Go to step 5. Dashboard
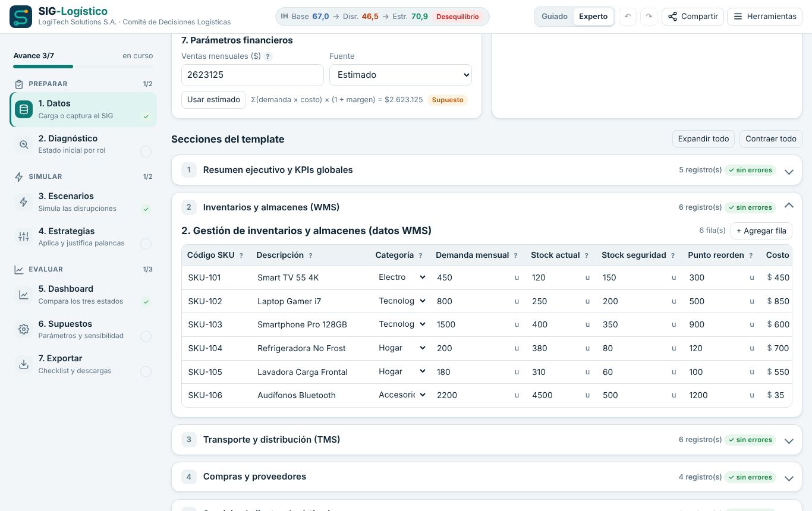 [x=83, y=295]
